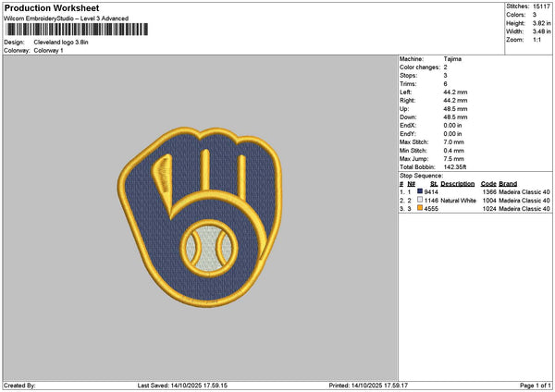
Task: Click thread number '4555' in stop 3
Action: tap(431, 209)
